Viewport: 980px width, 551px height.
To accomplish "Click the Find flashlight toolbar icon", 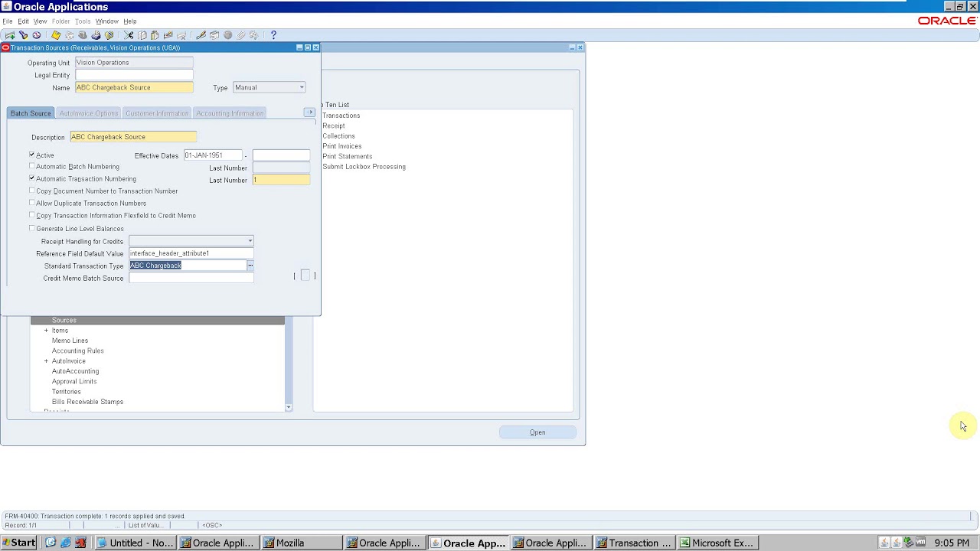I will [x=23, y=35].
